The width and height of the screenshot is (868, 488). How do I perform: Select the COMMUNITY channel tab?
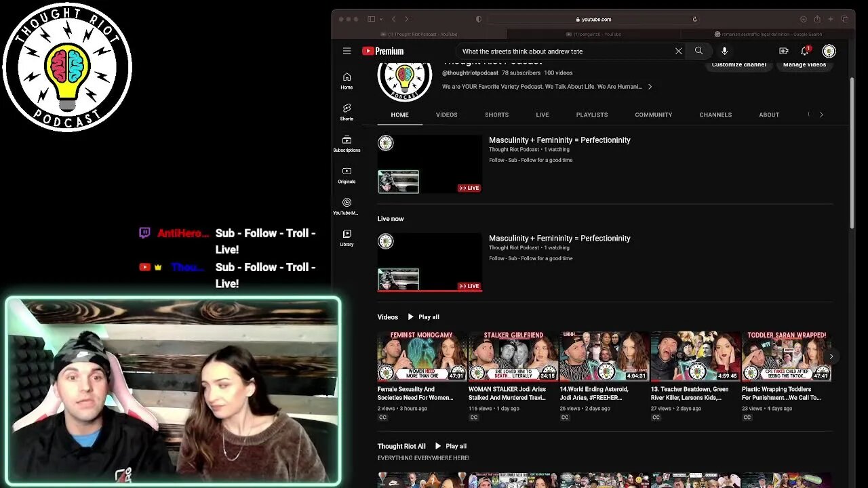click(653, 115)
